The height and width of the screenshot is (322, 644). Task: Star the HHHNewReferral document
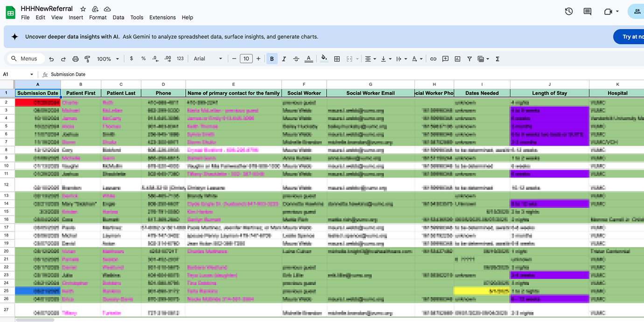pyautogui.click(x=83, y=9)
